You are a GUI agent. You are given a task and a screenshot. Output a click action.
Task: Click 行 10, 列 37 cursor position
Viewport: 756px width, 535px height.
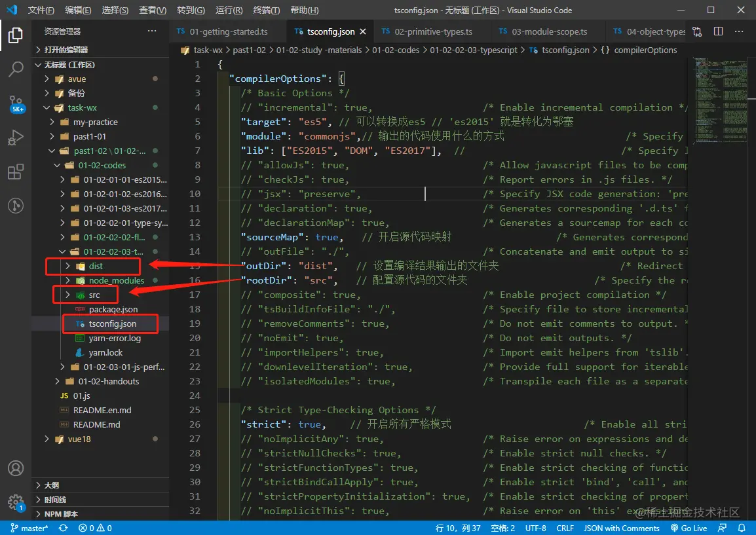pyautogui.click(x=458, y=528)
